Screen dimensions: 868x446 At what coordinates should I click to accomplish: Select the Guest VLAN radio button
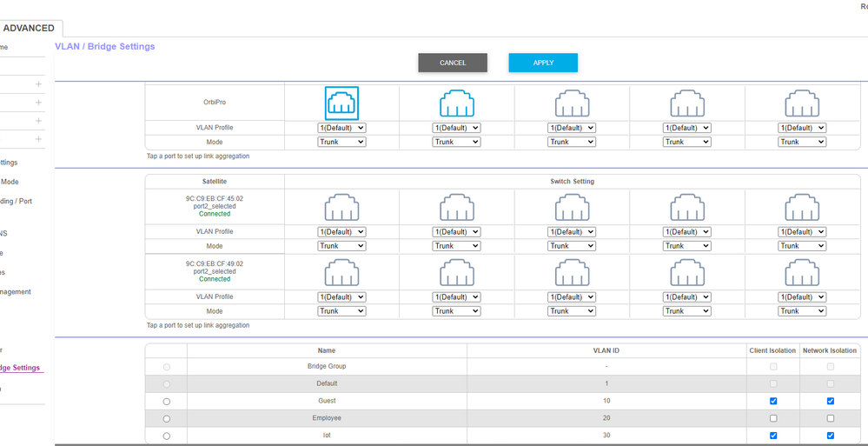point(166,401)
